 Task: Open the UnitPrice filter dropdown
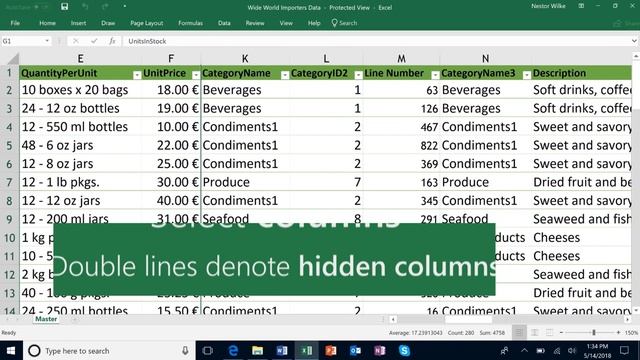click(196, 75)
